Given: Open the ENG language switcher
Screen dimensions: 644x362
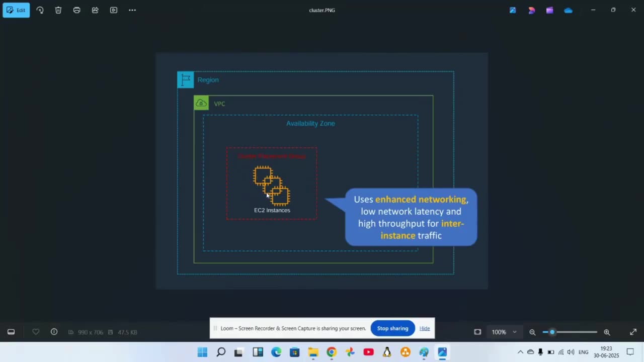Looking at the screenshot, I should point(584,352).
